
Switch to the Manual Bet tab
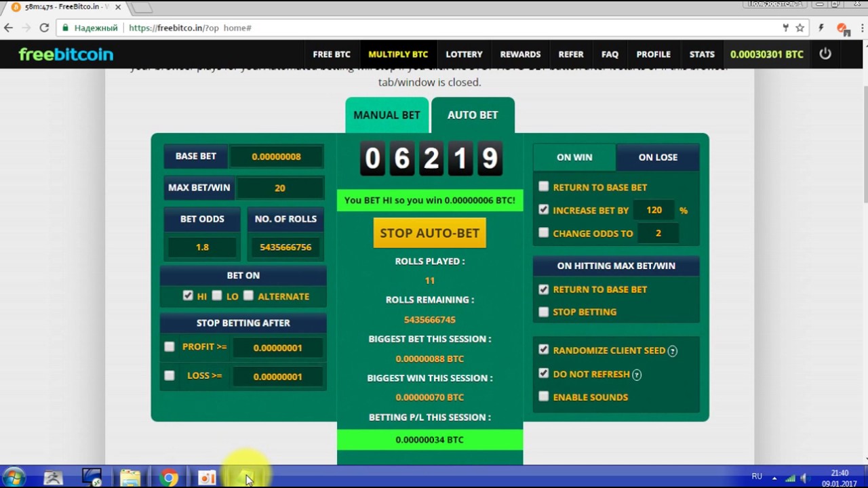387,115
